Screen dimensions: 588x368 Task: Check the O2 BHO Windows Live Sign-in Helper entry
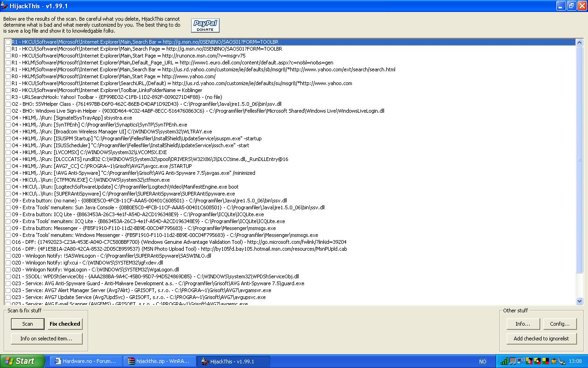[x=8, y=111]
